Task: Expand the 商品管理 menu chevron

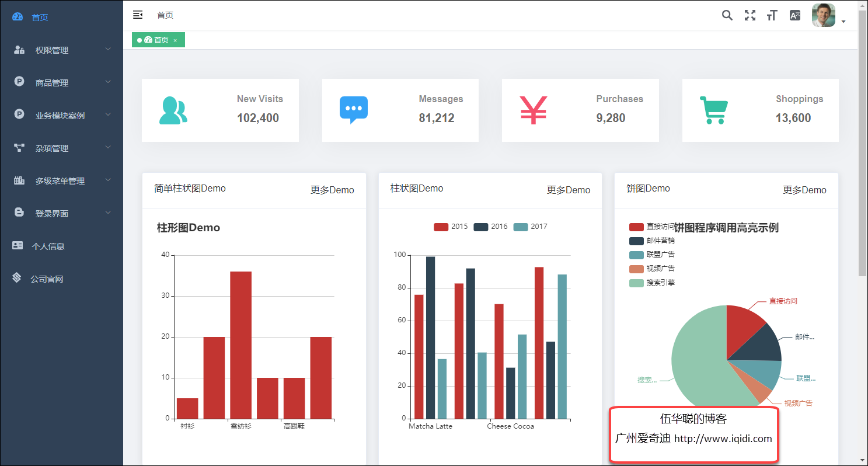Action: pos(108,82)
